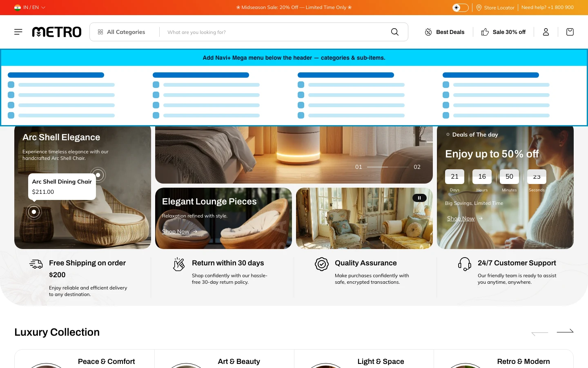The width and height of the screenshot is (588, 368).
Task: Click the free shipping truck icon
Action: point(36,264)
